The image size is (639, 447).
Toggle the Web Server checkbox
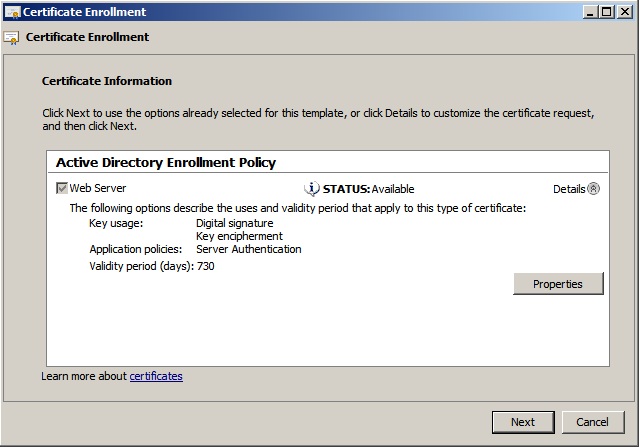(62, 188)
